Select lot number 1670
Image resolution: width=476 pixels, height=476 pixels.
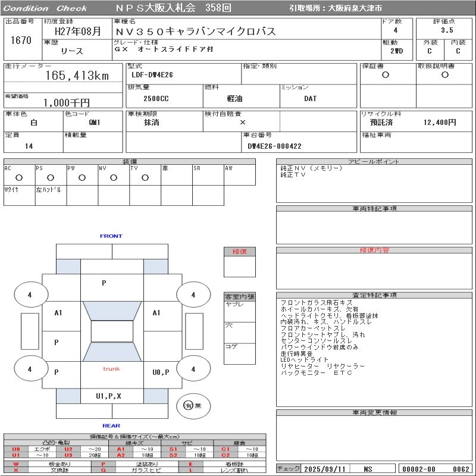point(21,40)
